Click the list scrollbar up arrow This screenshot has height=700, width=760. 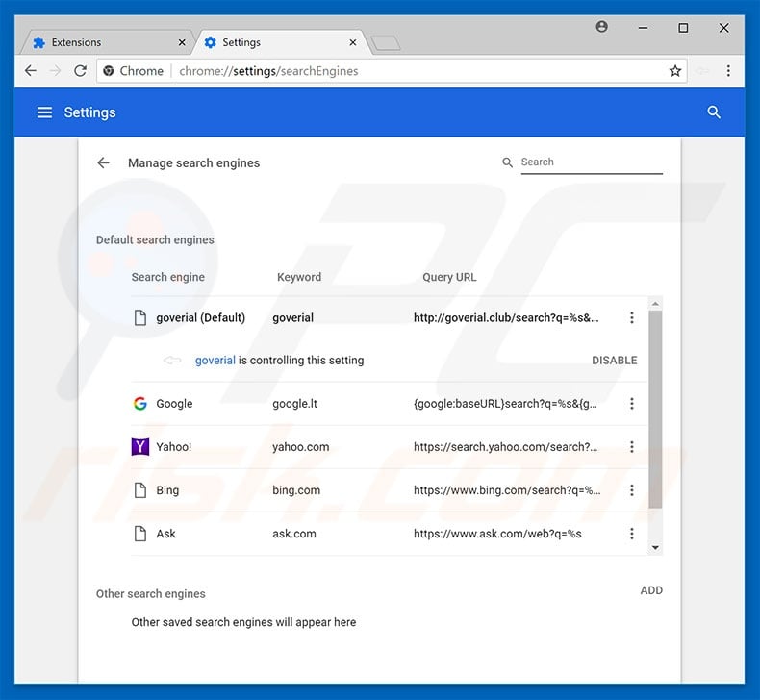pos(655,304)
